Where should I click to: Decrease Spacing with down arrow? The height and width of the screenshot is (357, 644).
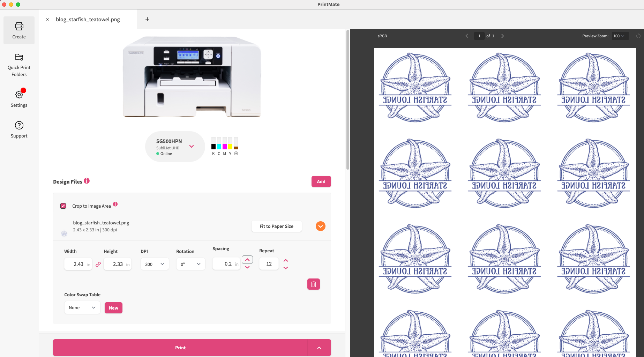click(x=247, y=267)
